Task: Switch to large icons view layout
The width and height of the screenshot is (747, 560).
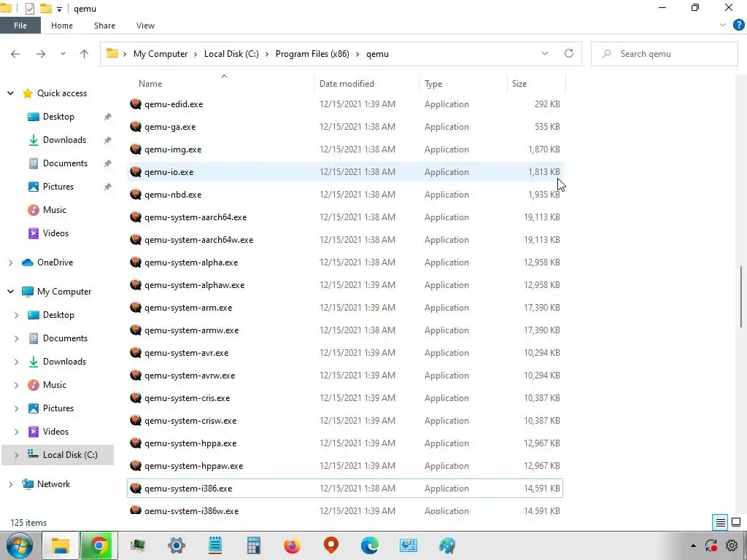Action: (736, 522)
